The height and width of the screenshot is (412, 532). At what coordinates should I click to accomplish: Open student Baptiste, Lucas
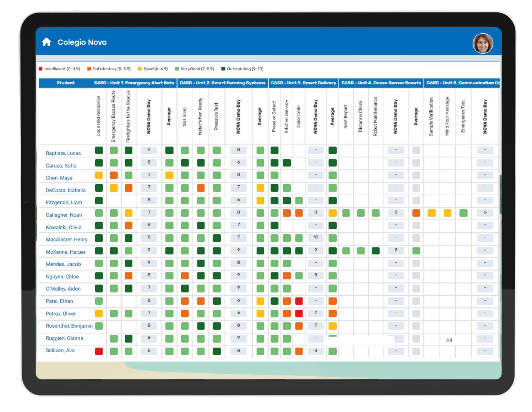coord(63,153)
